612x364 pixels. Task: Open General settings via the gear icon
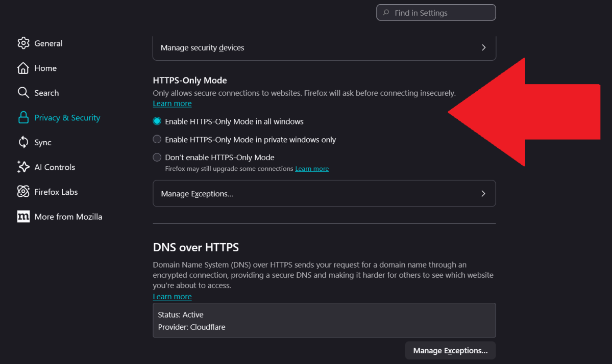23,43
